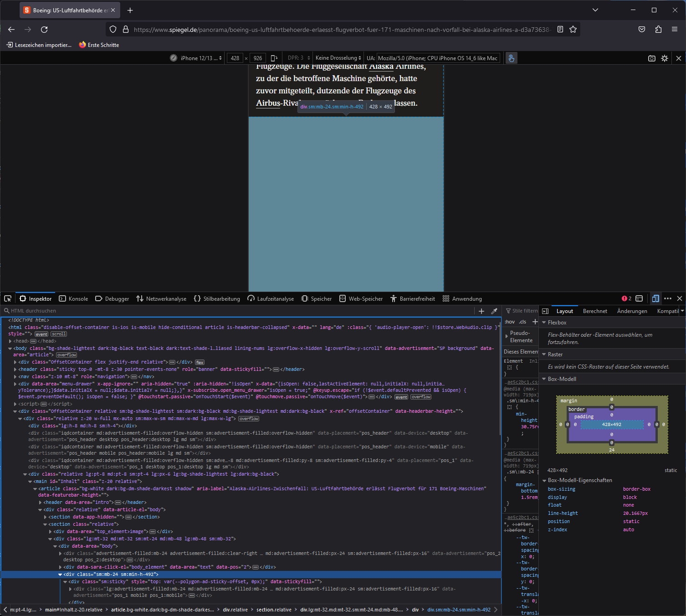Bookmark this page with the star icon
Viewport: 686px width, 616px height.
coord(573,30)
